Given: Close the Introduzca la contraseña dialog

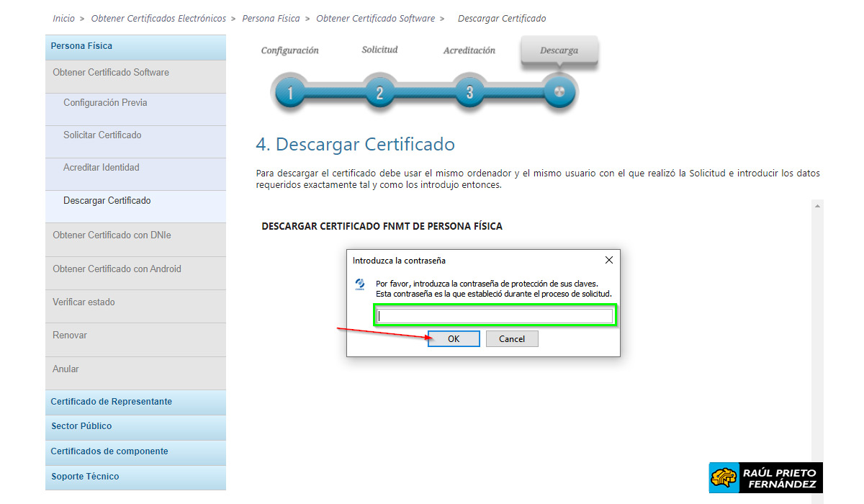Looking at the screenshot, I should 608,260.
